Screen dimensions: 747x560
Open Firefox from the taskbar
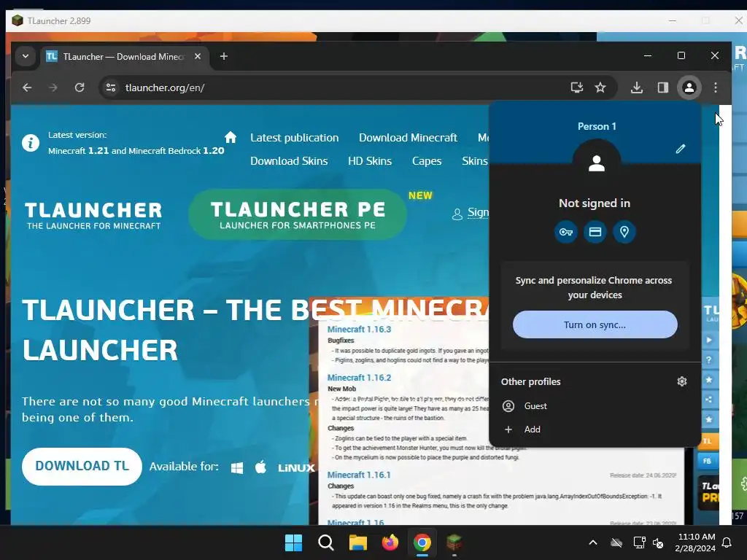tap(390, 542)
